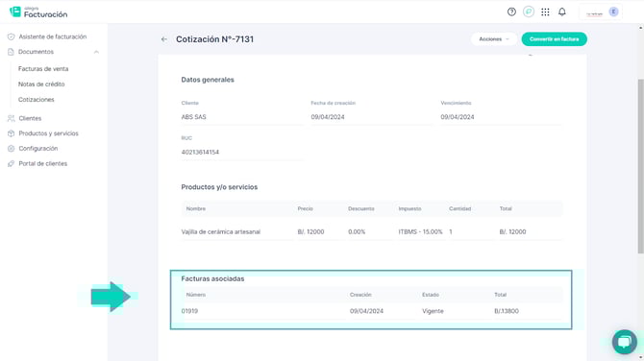Open the chat bubble icon in header
This screenshot has height=361, width=644.
point(529,12)
